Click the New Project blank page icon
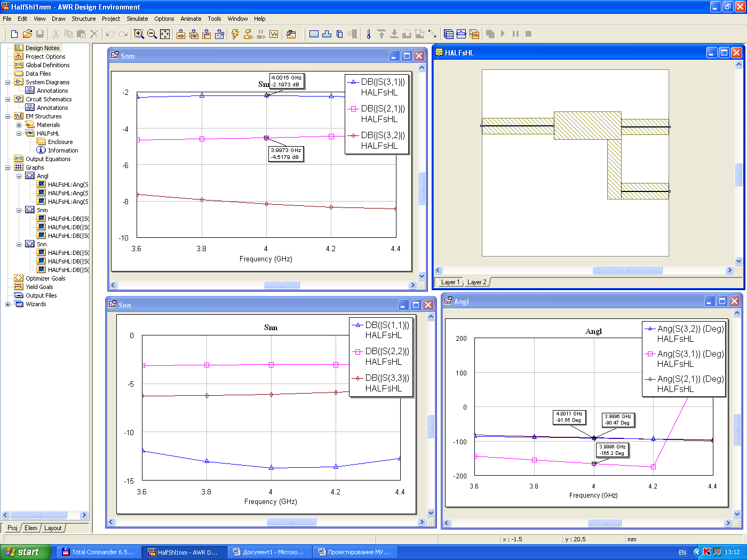 [14, 34]
